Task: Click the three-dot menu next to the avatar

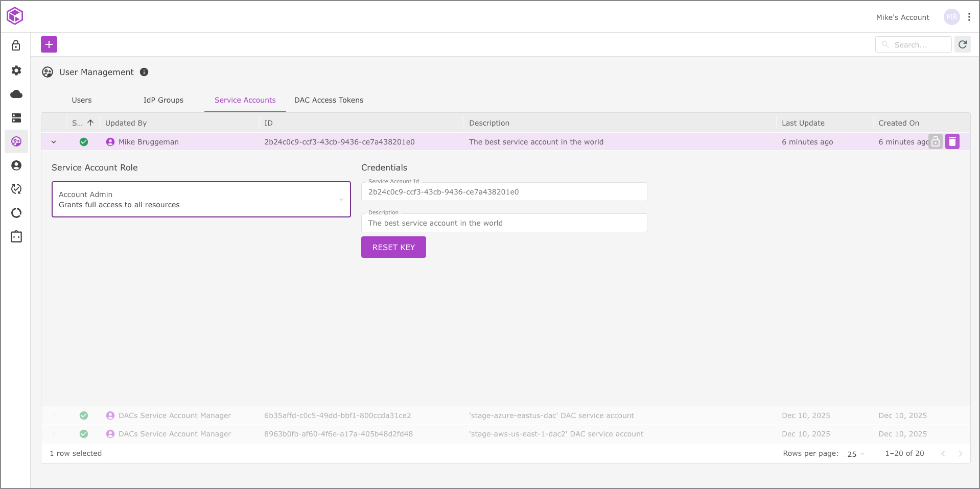Action: [x=969, y=17]
